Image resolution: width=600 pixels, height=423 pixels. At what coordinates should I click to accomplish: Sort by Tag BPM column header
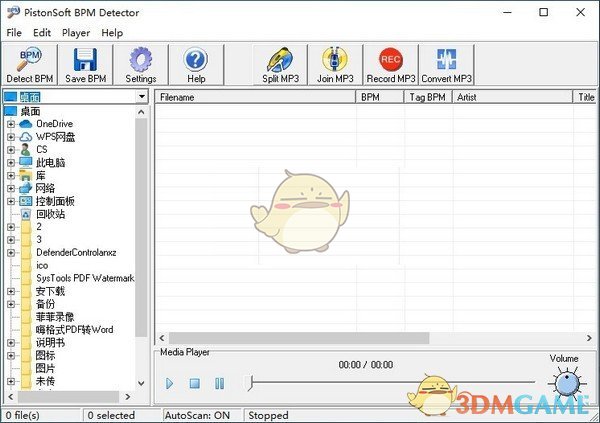428,97
